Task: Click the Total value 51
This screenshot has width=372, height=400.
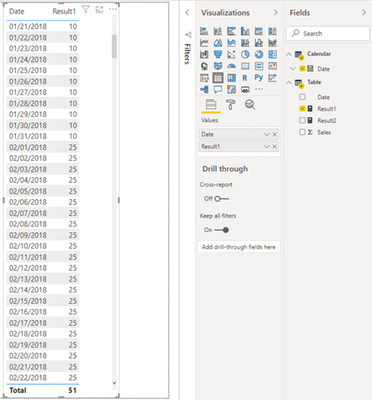Action: (x=72, y=390)
